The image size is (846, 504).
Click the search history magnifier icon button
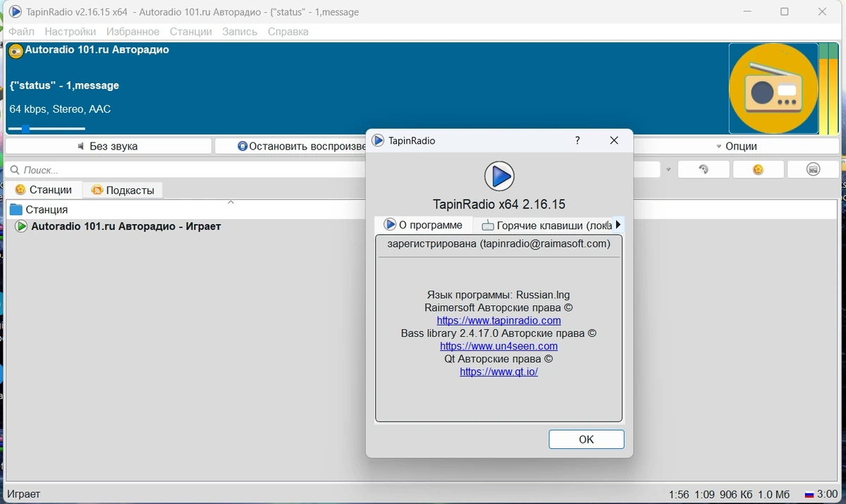(x=704, y=170)
